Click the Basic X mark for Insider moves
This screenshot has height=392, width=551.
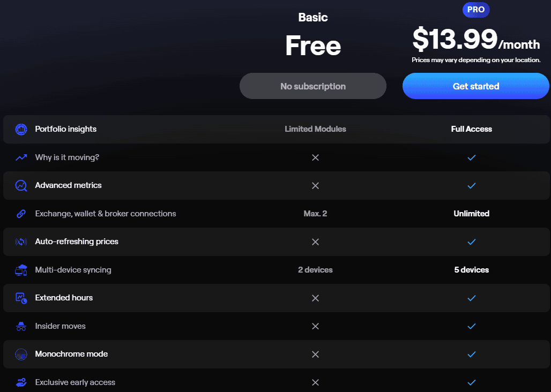pyautogui.click(x=315, y=326)
